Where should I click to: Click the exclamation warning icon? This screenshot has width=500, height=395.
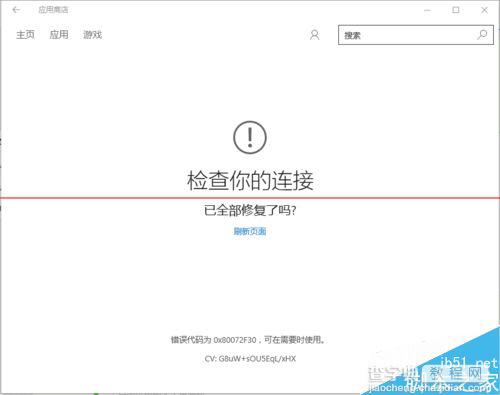(250, 137)
